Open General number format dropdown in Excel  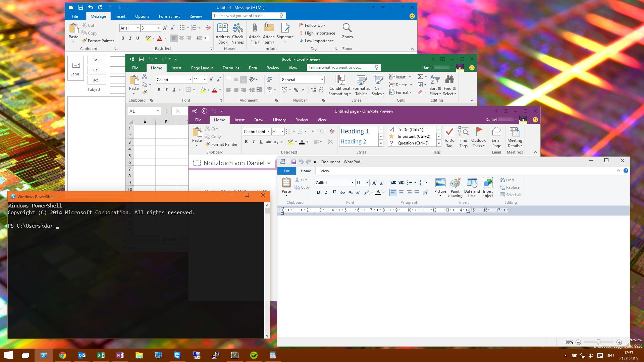[322, 80]
